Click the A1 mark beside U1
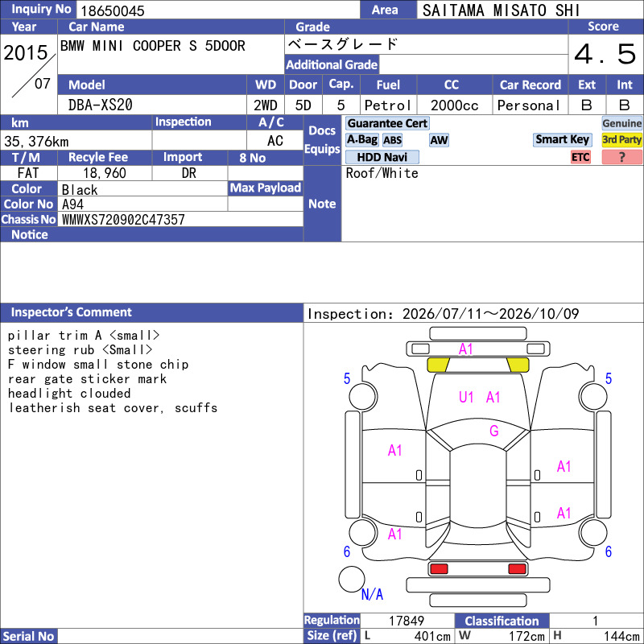This screenshot has height=644, width=644. click(493, 397)
